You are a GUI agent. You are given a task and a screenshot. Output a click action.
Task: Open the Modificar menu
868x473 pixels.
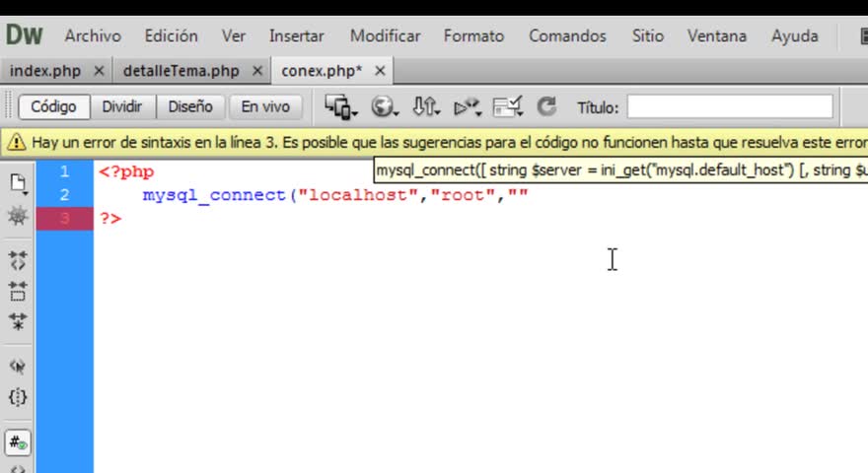pos(385,35)
